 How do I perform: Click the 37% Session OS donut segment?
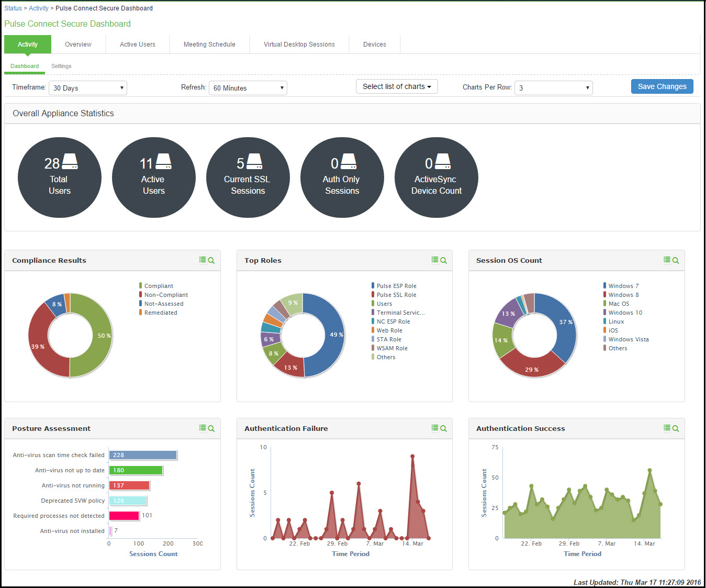564,324
